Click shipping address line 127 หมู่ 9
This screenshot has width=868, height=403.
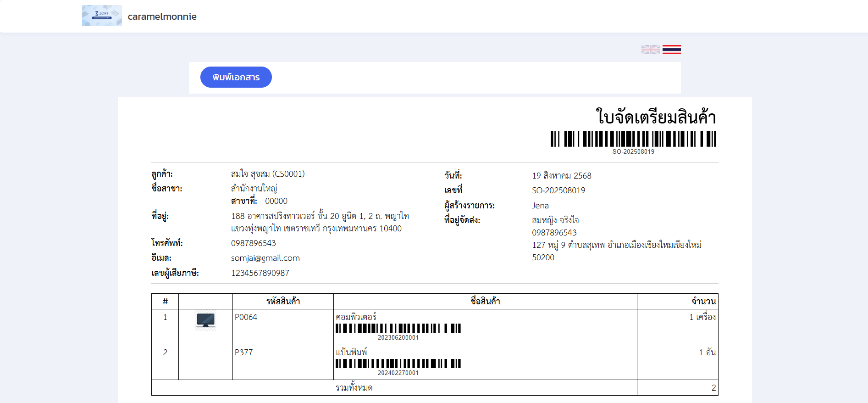617,245
